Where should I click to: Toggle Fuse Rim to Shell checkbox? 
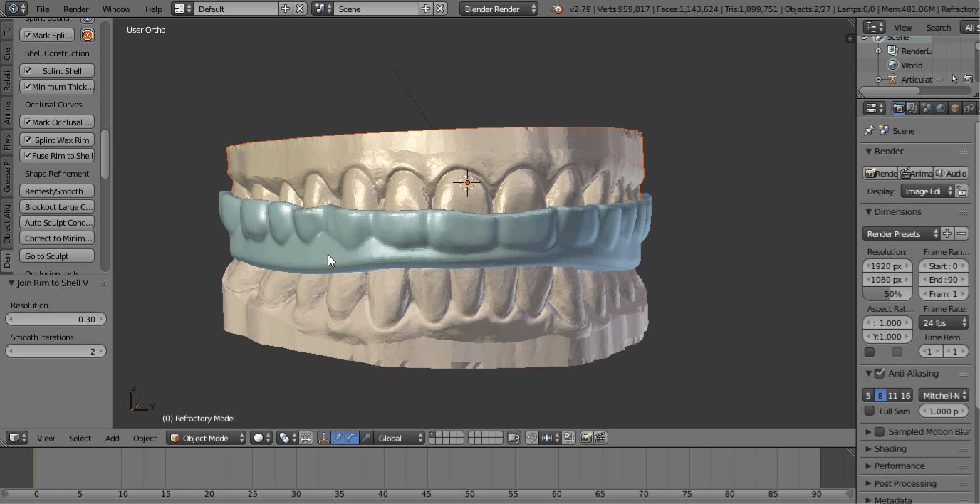(28, 156)
